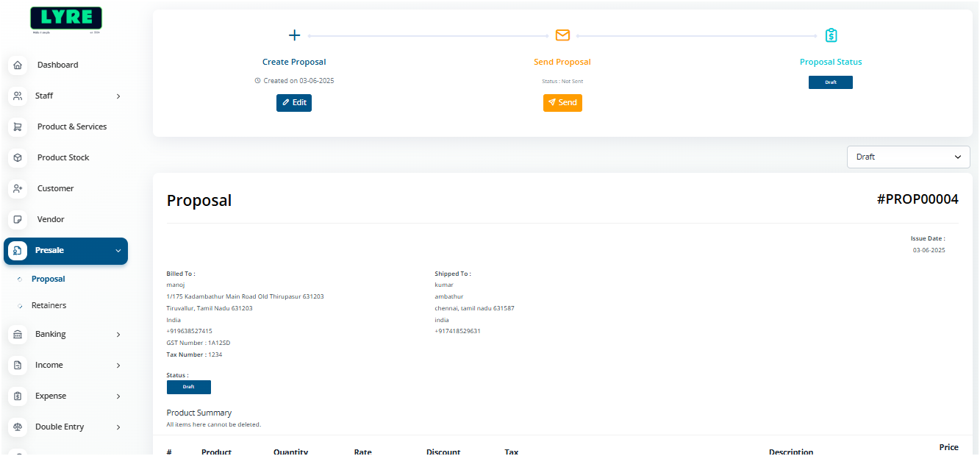Open the Retainers submenu item
The height and width of the screenshot is (456, 980).
click(49, 305)
